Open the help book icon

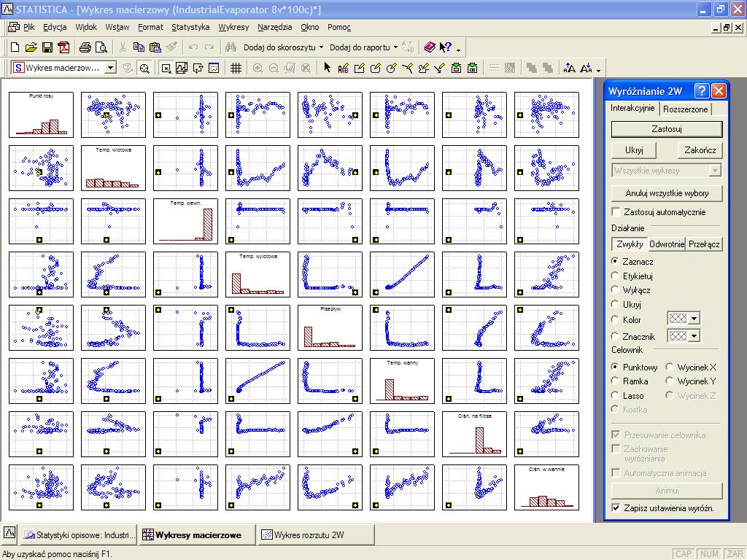429,47
